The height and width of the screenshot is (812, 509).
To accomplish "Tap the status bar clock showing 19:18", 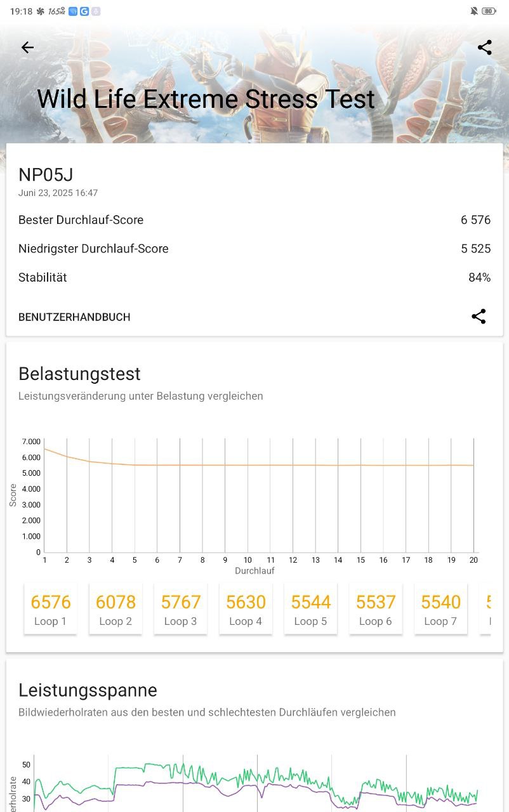I will pos(21,11).
